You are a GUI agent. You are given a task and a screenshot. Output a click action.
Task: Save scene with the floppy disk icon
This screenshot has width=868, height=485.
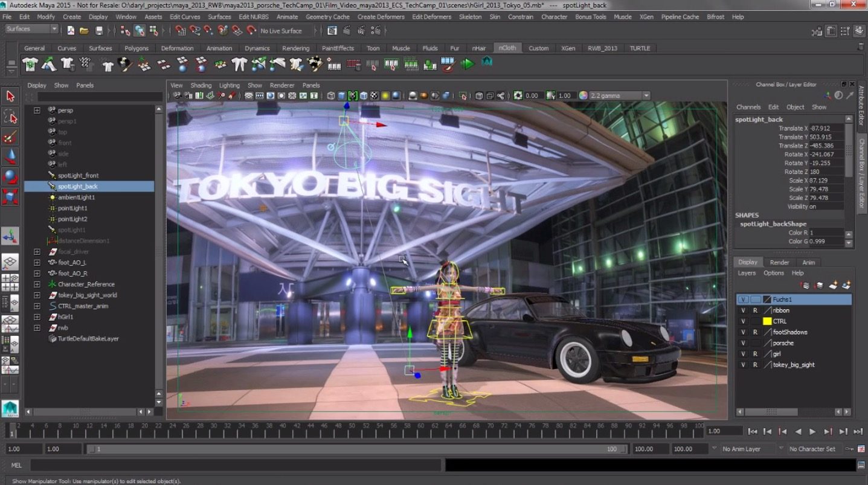click(99, 30)
